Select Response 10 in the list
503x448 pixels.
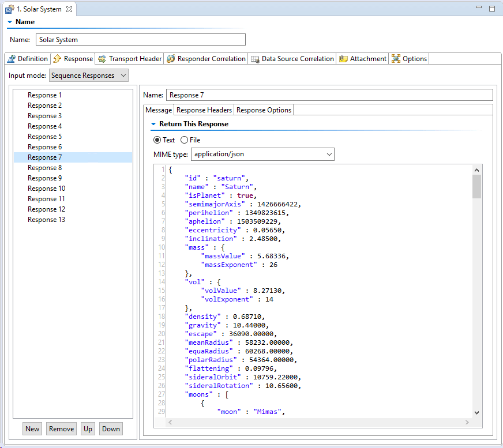tap(73, 189)
